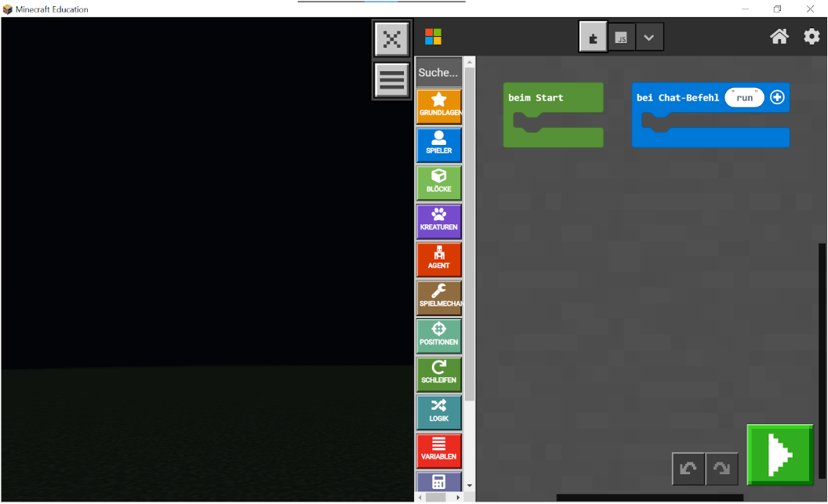Open the Variablen category
This screenshot has height=504, width=828.
coord(439,451)
